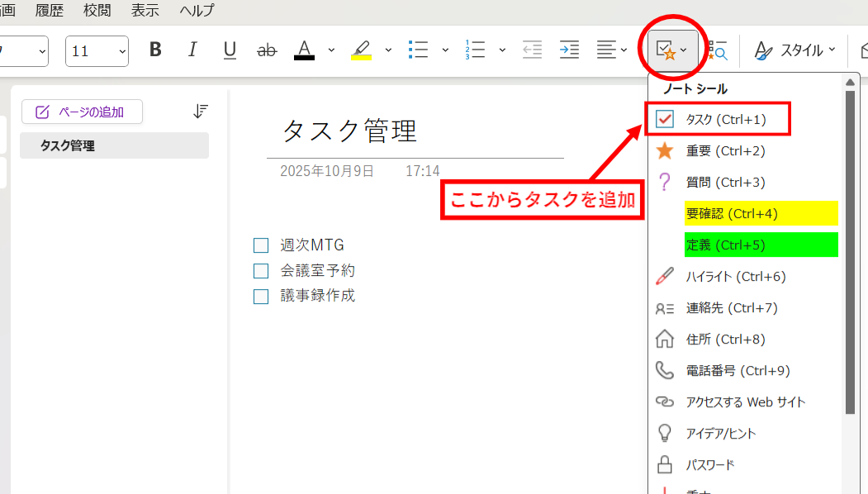Viewport: 868px width, 494px height.
Task: Create a numbered list
Action: [x=477, y=50]
